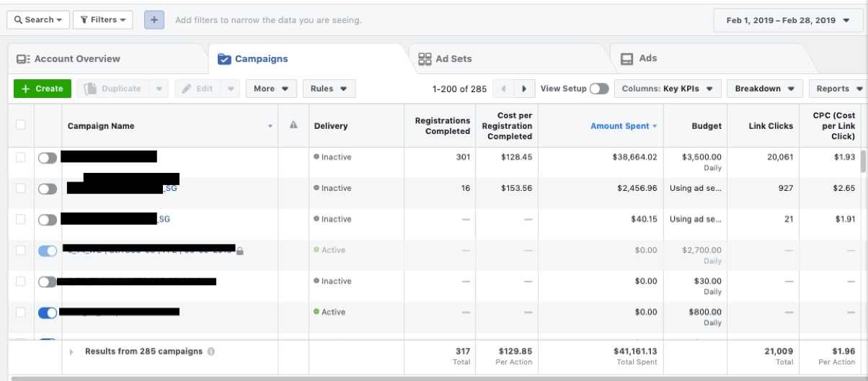This screenshot has height=381, width=868.
Task: Open the Rules menu
Action: coord(329,89)
